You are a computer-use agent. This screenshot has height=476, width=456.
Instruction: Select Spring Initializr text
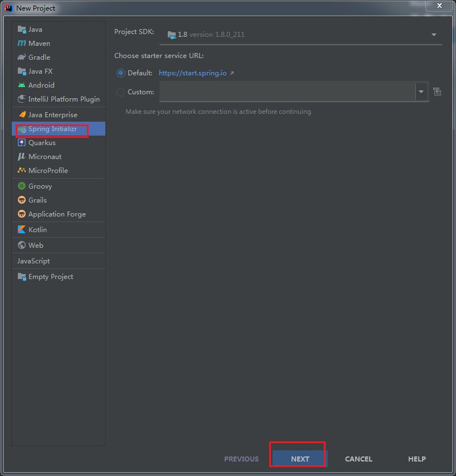click(x=52, y=129)
